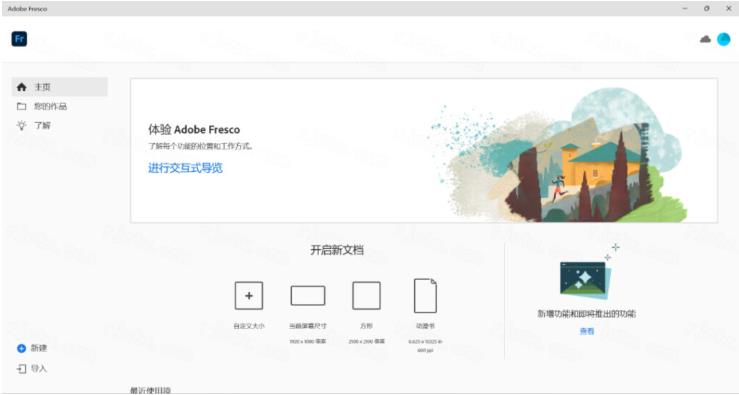
Task: Click the Adobe Fresco Fr logo
Action: pyautogui.click(x=19, y=39)
